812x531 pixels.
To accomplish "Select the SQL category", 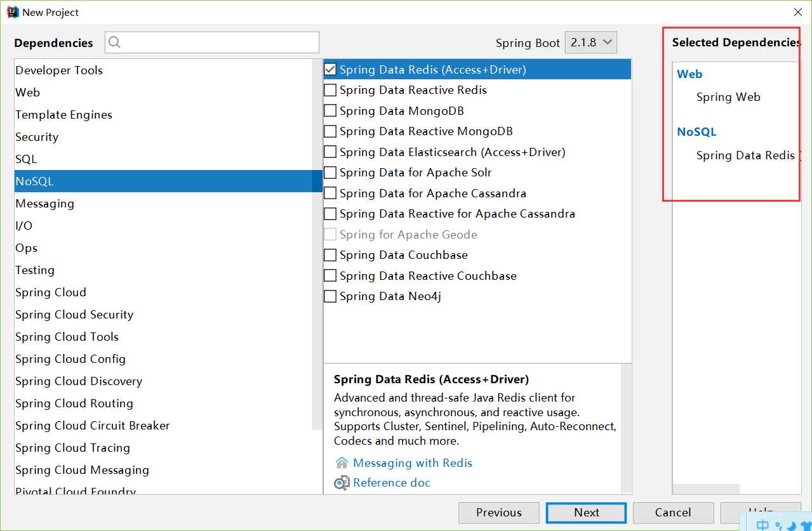I will coord(164,159).
